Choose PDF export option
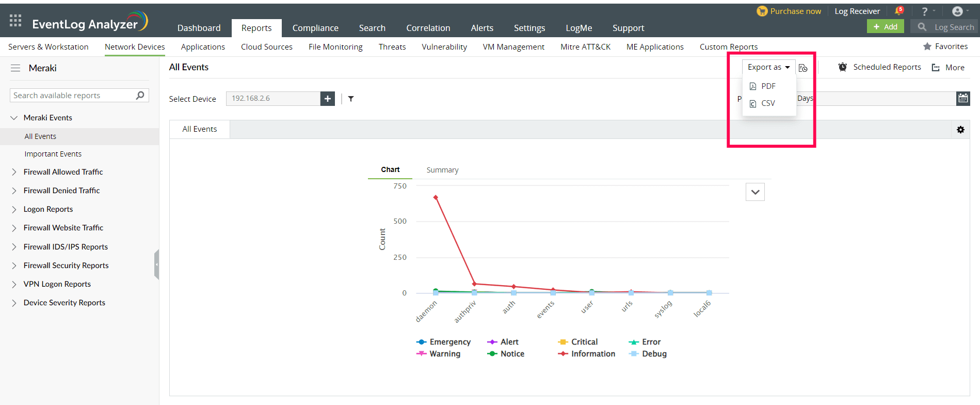Screen dimensions: 980x405 (769, 86)
